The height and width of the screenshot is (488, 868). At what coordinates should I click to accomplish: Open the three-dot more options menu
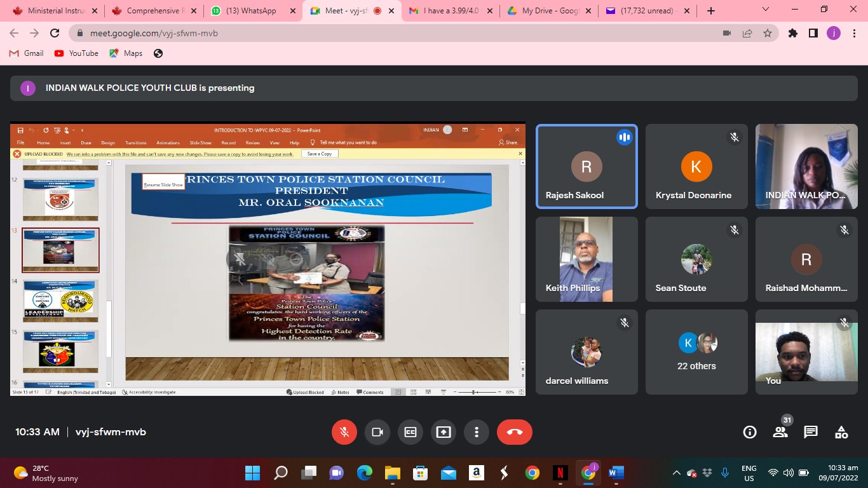(x=477, y=432)
